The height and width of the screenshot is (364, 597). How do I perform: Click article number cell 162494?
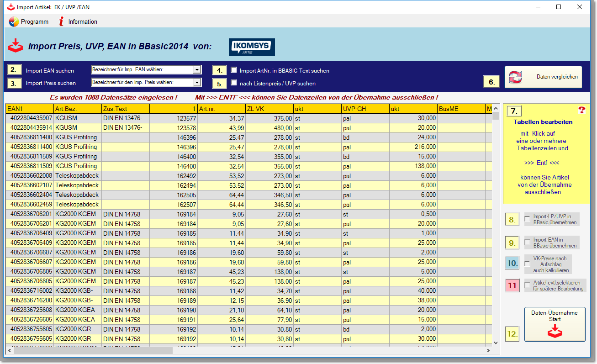(x=174, y=185)
